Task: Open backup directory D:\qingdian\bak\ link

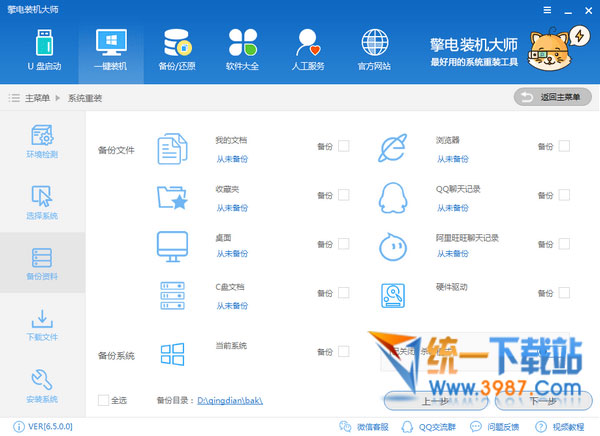Action: click(x=230, y=400)
